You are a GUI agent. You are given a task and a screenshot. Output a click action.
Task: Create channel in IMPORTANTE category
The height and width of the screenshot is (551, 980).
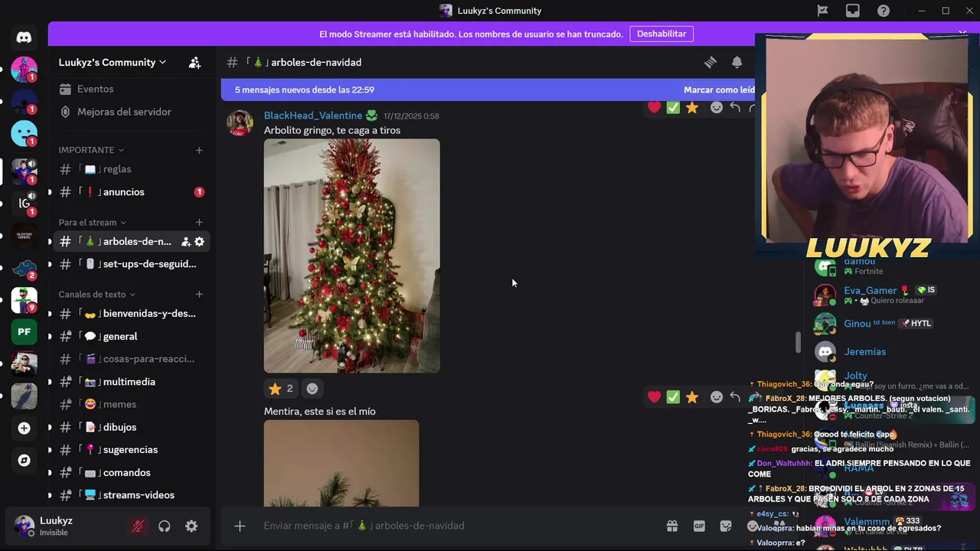[x=199, y=150]
